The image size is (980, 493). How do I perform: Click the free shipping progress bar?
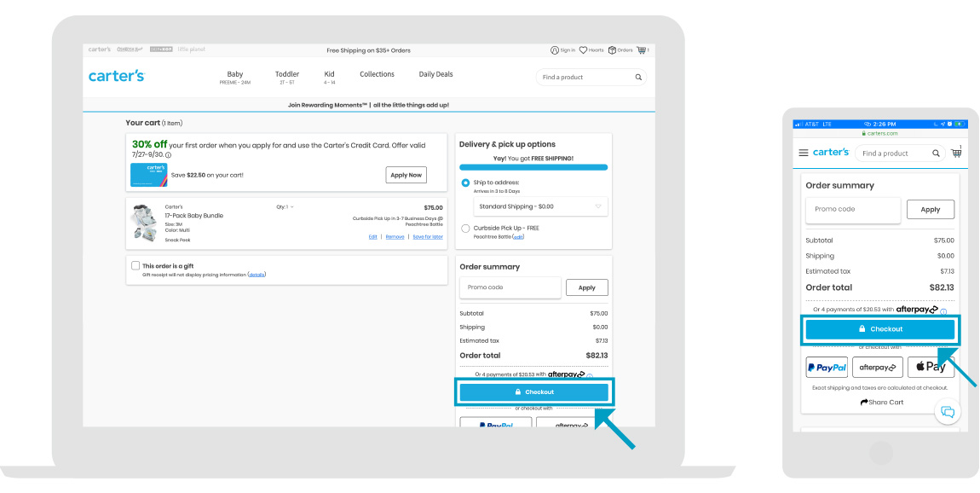(x=533, y=168)
